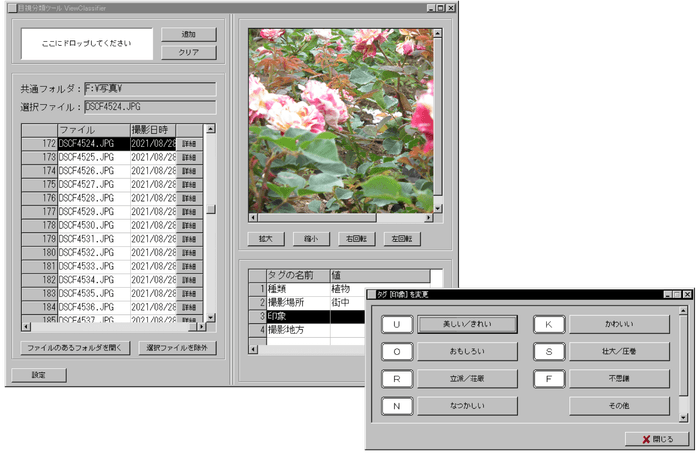700x454 pixels.
Task: Select the 種類 tag row
Action: click(x=298, y=289)
